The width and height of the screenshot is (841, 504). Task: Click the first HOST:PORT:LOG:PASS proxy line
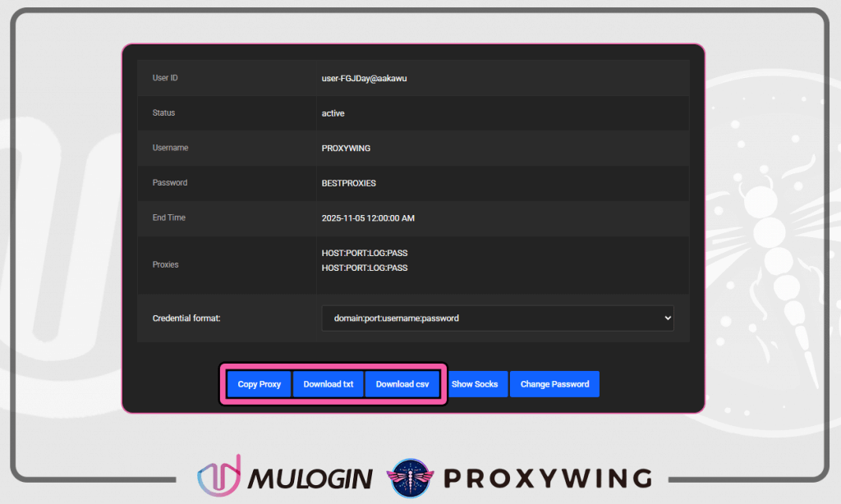(x=365, y=253)
